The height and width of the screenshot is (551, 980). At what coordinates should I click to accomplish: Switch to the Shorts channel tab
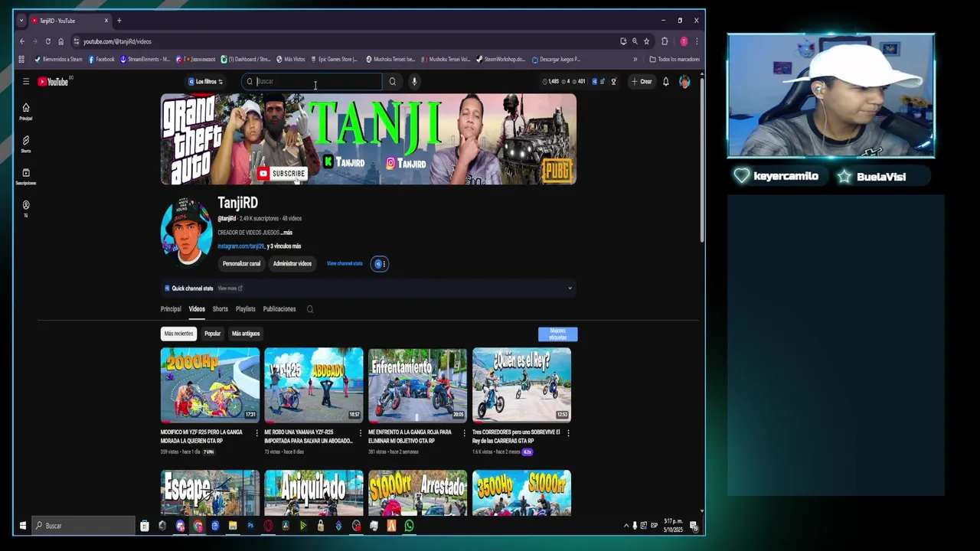pos(220,309)
